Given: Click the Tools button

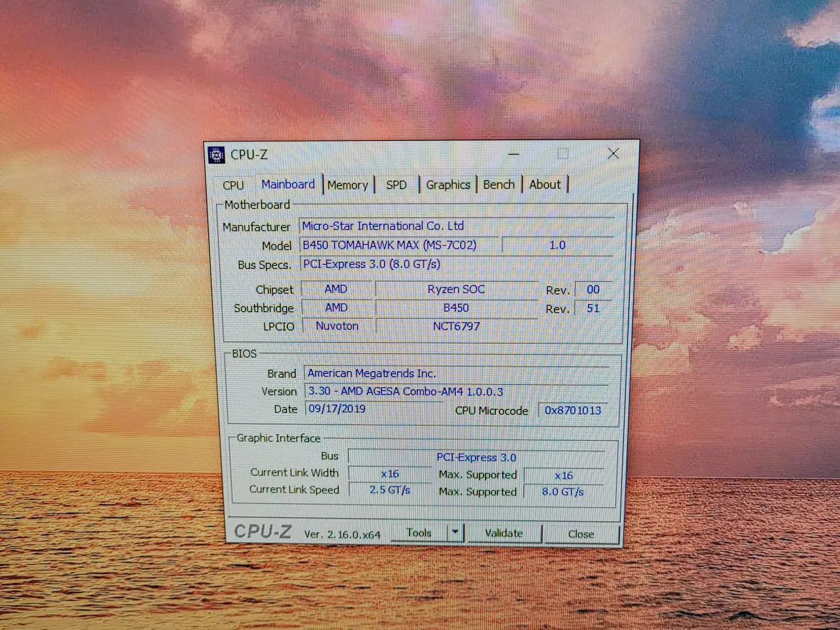Looking at the screenshot, I should (x=419, y=533).
